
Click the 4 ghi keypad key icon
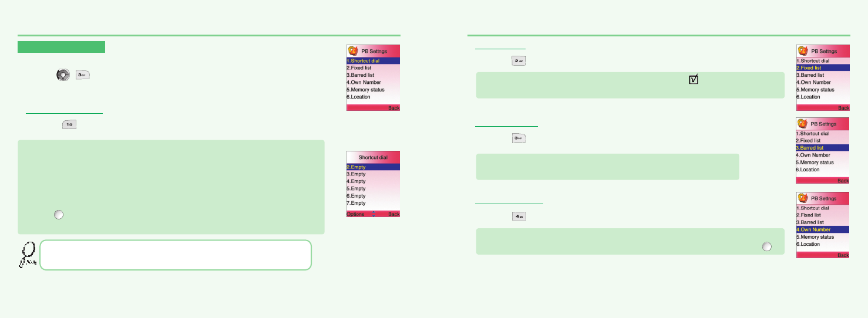point(519,217)
